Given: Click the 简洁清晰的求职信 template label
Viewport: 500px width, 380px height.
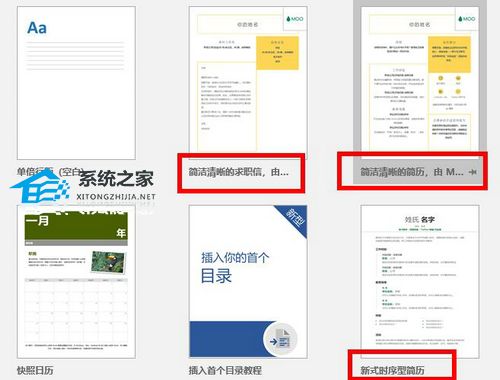Looking at the screenshot, I should pos(239,172).
